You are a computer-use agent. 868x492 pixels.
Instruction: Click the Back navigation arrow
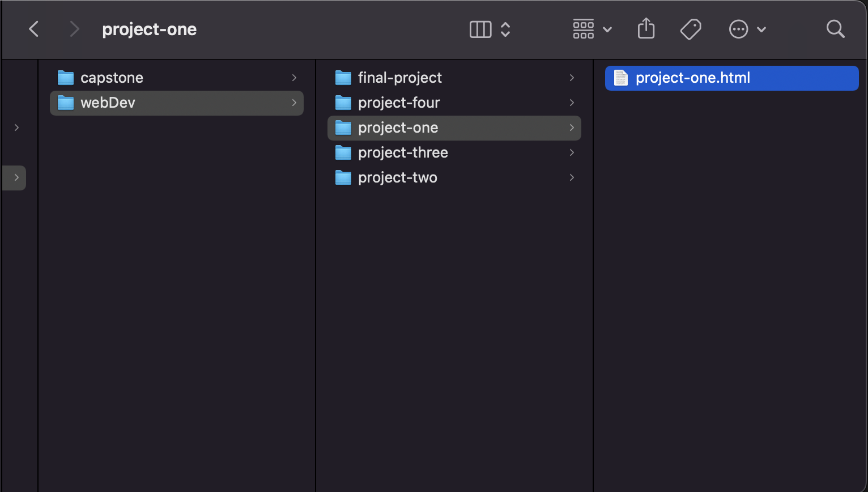[33, 29]
